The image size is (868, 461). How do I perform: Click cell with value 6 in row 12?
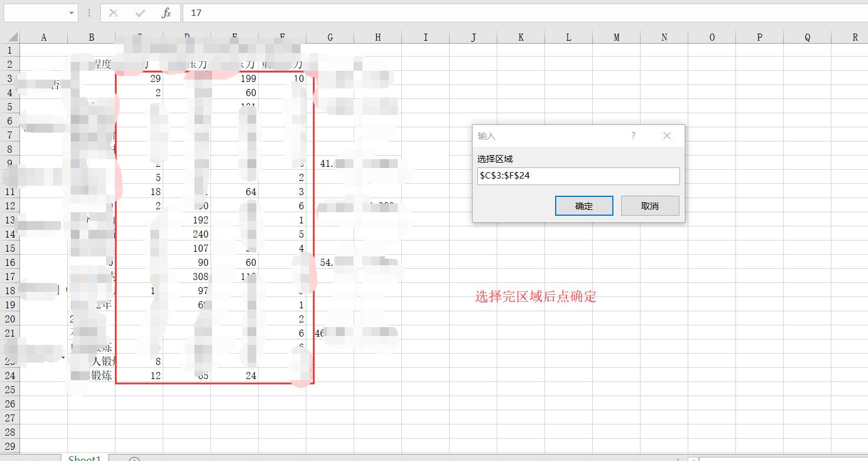282,206
